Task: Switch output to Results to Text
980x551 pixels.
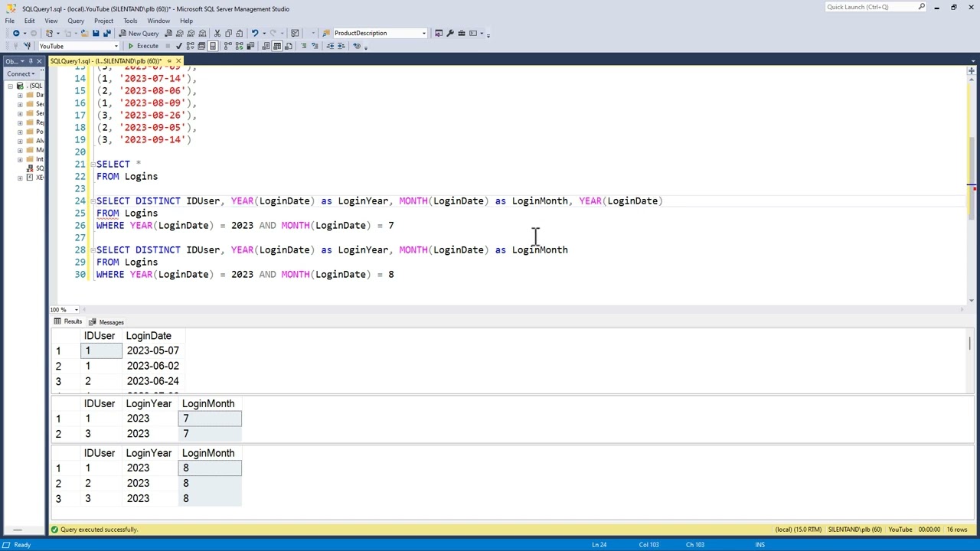Action: tap(266, 46)
